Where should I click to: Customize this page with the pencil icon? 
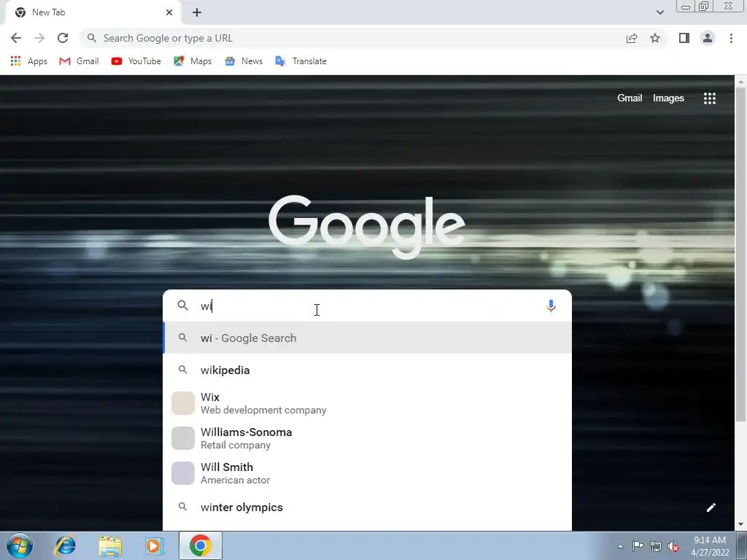(711, 507)
